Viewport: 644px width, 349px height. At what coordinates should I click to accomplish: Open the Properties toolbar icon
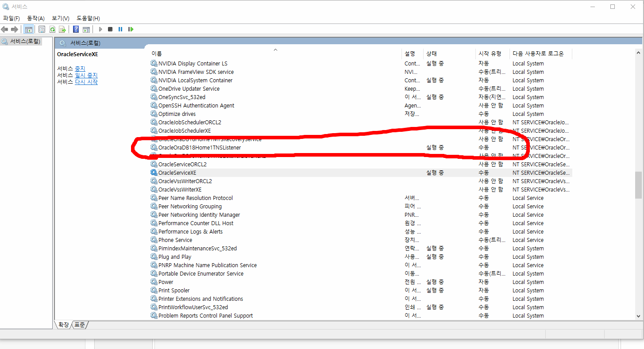point(42,29)
